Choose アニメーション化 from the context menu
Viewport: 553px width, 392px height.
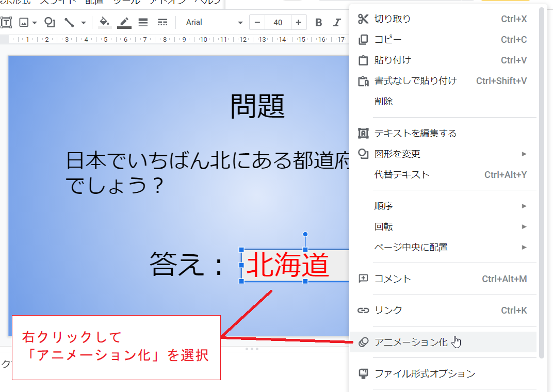pyautogui.click(x=443, y=342)
